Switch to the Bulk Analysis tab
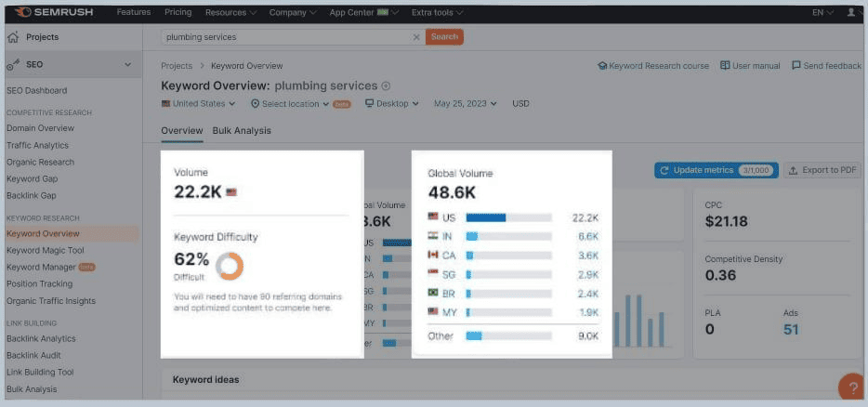 242,131
